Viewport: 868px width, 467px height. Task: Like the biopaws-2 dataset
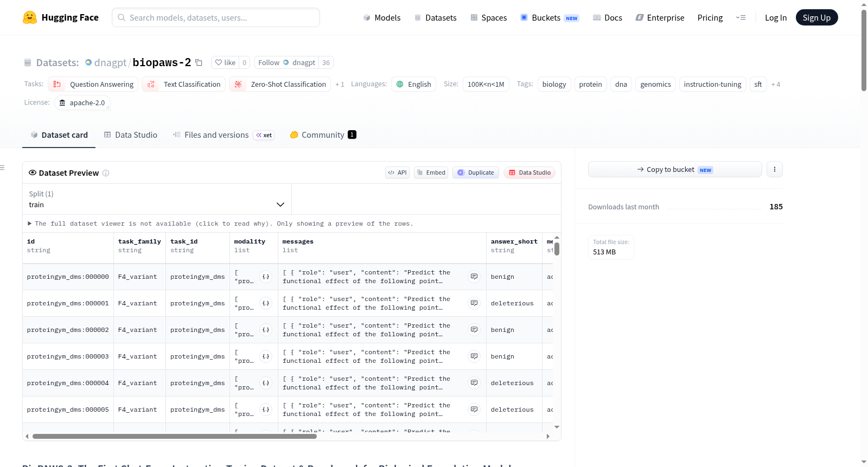[x=225, y=62]
